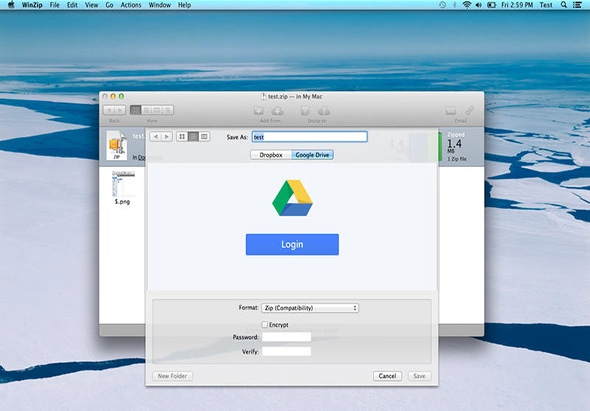This screenshot has height=411, width=590.
Task: Open Notification Center icon
Action: (577, 5)
